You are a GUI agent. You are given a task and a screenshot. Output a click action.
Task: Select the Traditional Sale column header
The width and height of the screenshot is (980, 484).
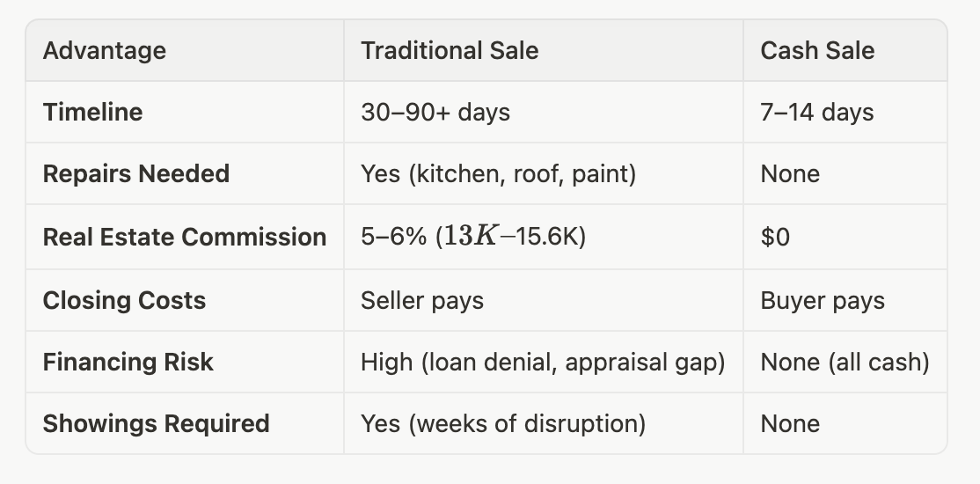[450, 51]
